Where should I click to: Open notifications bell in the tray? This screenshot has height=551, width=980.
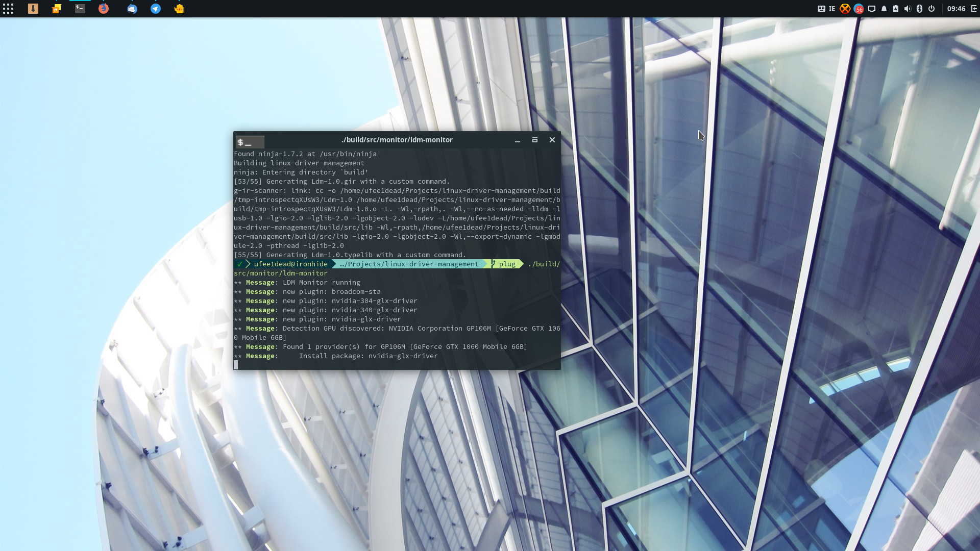click(x=884, y=9)
